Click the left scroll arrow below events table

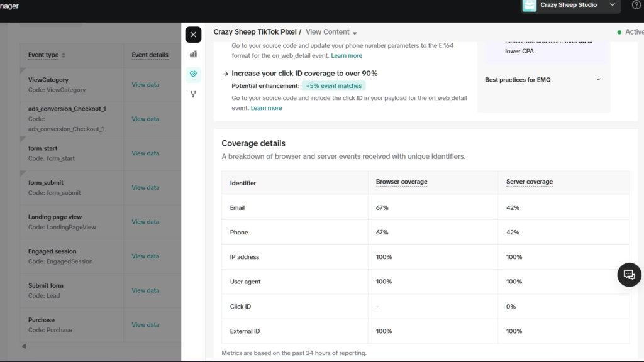(24, 346)
